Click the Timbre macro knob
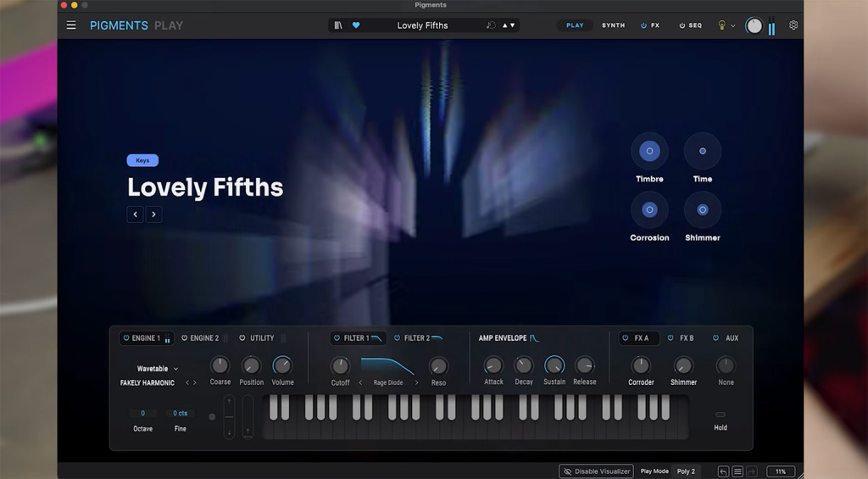 pos(649,151)
